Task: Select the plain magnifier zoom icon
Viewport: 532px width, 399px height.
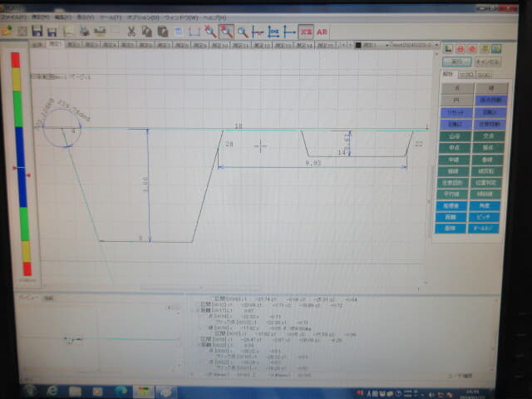Action: 242,32
